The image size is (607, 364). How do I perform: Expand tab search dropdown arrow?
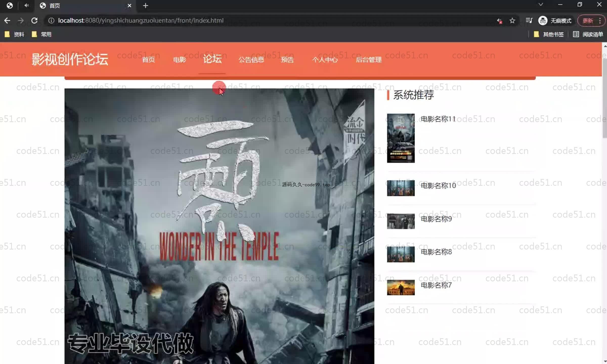pyautogui.click(x=541, y=5)
